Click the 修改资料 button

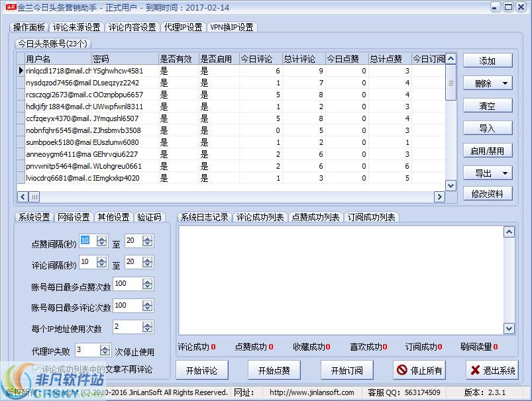[x=488, y=193]
